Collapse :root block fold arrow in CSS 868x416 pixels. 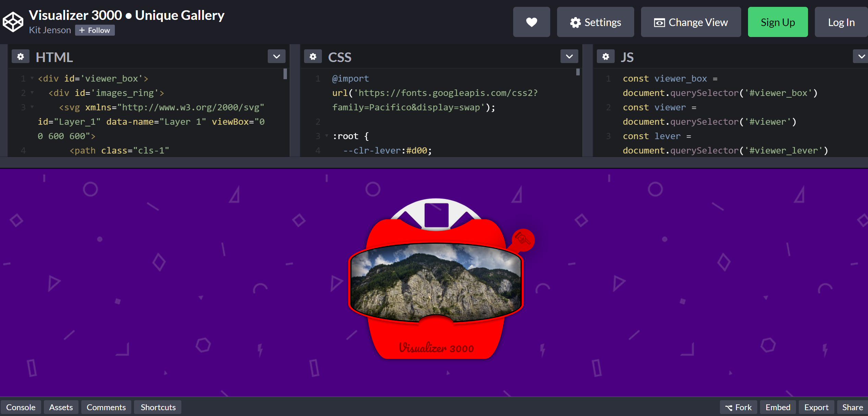coord(327,136)
